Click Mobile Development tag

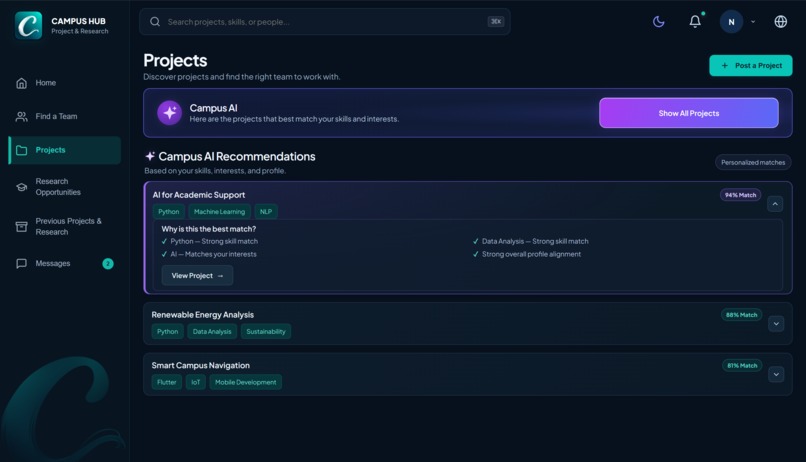246,382
